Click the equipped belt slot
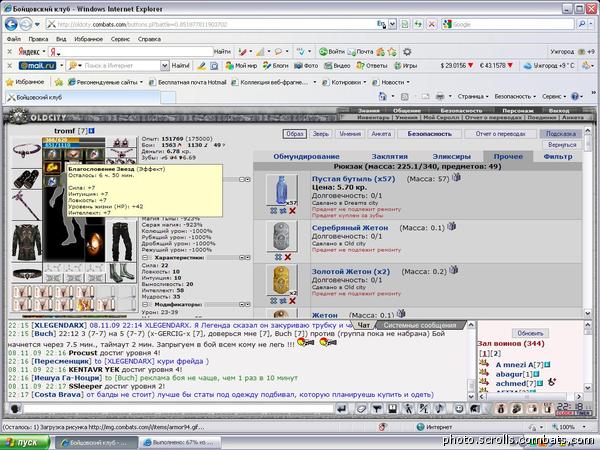The height and width of the screenshot is (450, 600). pos(26,274)
